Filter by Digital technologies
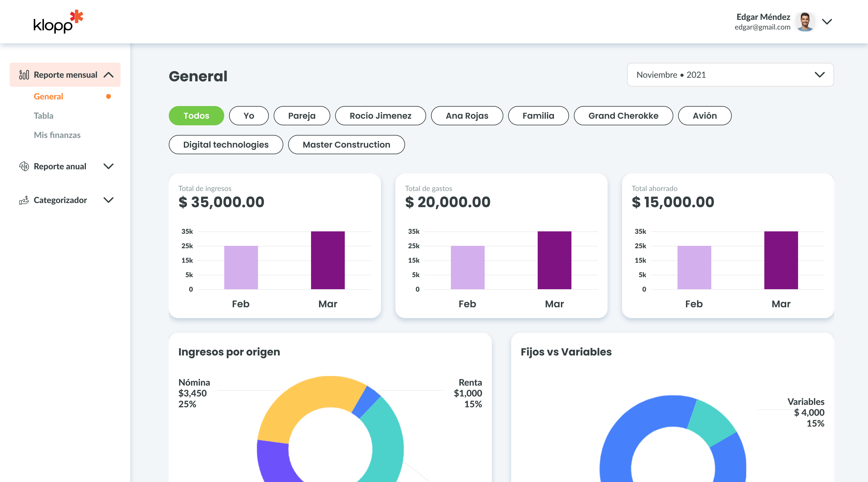The image size is (868, 482). 225,145
